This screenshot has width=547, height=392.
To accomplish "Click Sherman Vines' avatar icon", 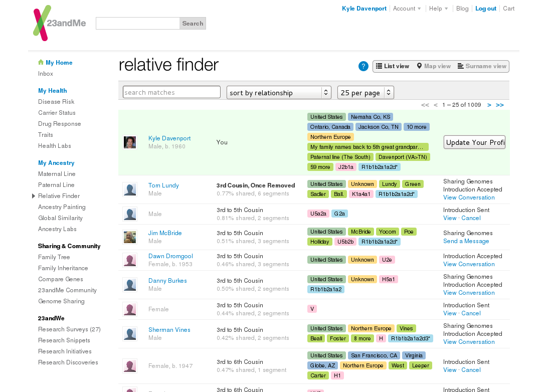I will pyautogui.click(x=130, y=334).
